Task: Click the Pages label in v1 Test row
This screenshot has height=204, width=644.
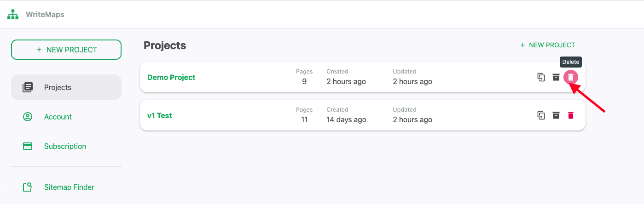Action: pyautogui.click(x=304, y=109)
